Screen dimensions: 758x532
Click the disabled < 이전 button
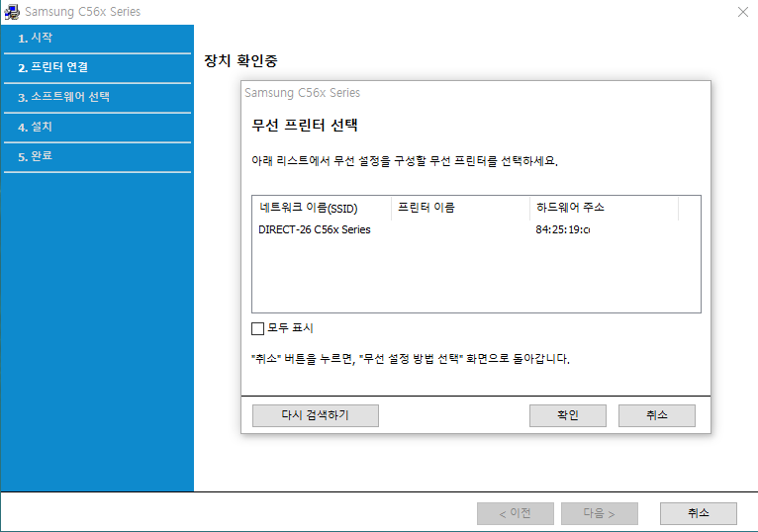515,513
